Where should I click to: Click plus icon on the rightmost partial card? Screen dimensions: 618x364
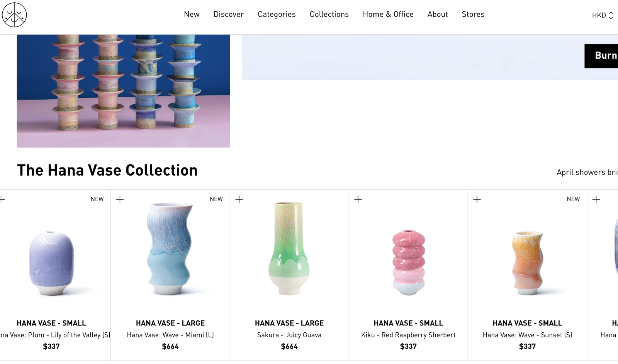point(596,199)
